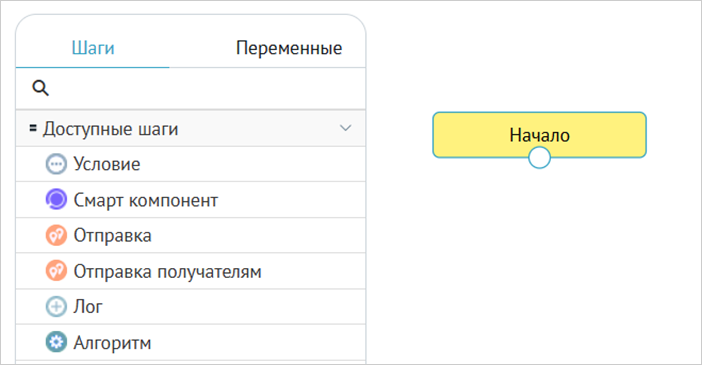This screenshot has height=365, width=702.
Task: Focus the step search input field
Action: point(191,88)
